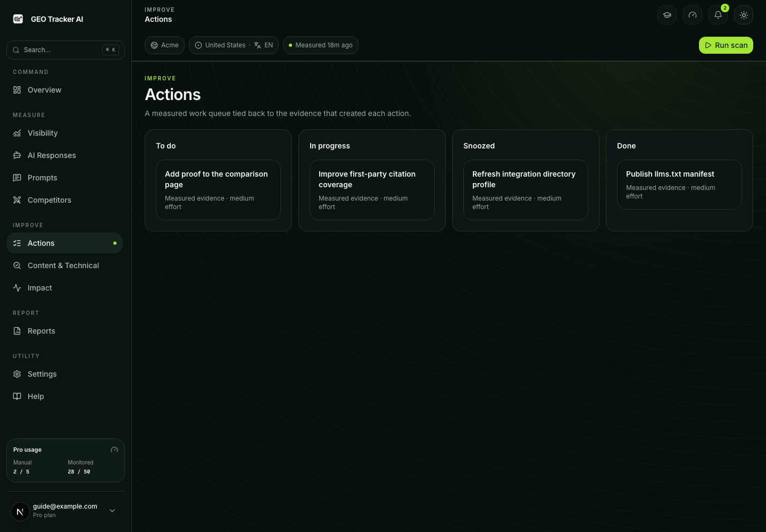Viewport: 766px width, 532px height.
Task: Open Improve first-party citation coverage card
Action: tap(372, 190)
